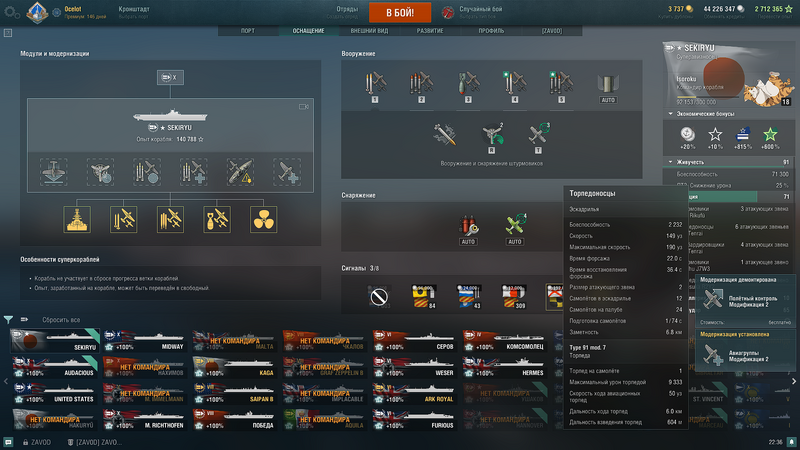Open the hull module icon
The height and width of the screenshot is (450, 800).
[x=77, y=219]
